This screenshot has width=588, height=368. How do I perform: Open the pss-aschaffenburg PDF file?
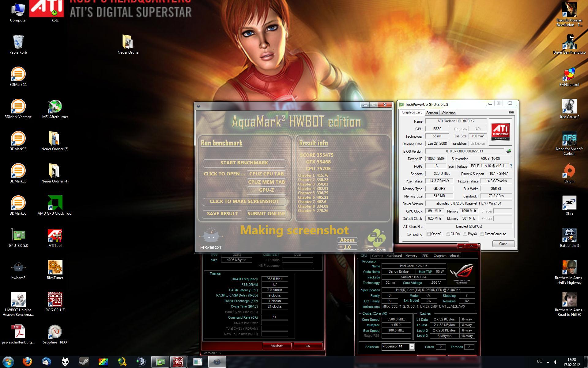point(18,334)
